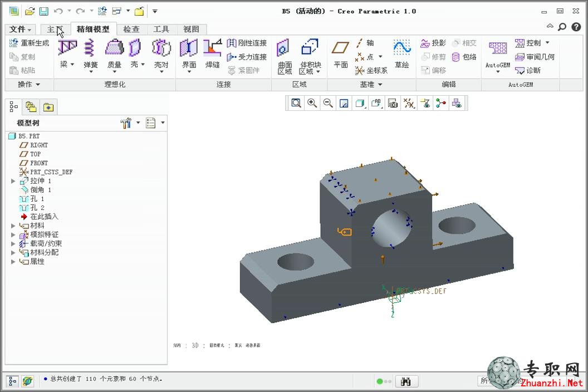Expand the 模拟特征 tree node
This screenshot has width=588, height=392.
[13, 235]
